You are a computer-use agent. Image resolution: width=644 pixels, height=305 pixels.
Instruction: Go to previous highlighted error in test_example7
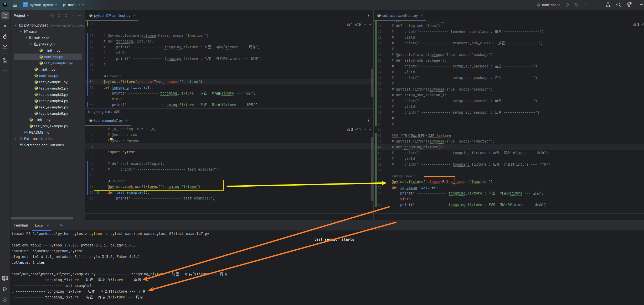pyautogui.click(x=365, y=129)
